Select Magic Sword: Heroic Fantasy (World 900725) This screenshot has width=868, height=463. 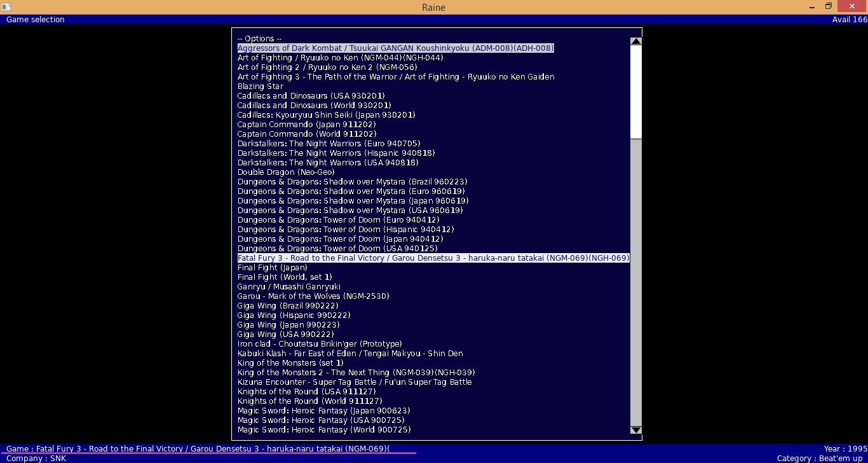coord(324,430)
